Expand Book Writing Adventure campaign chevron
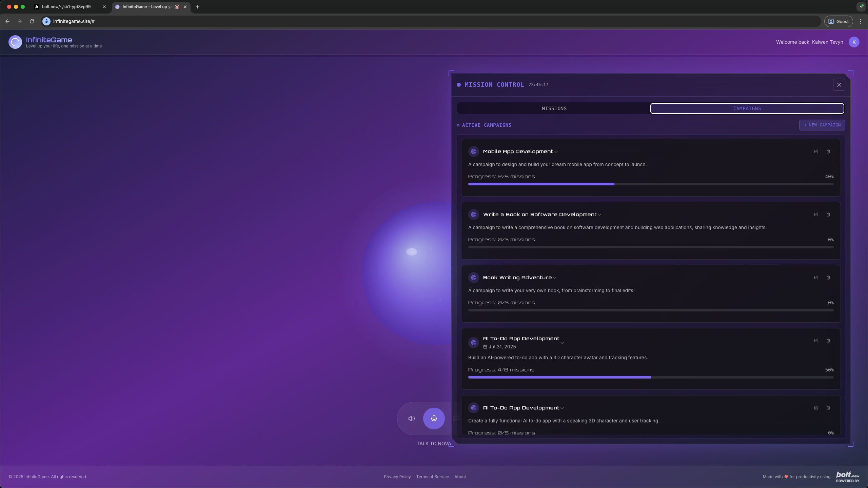 (555, 278)
